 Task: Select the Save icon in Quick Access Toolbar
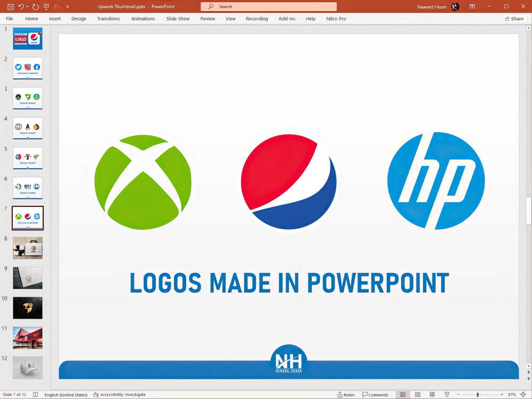click(x=11, y=6)
